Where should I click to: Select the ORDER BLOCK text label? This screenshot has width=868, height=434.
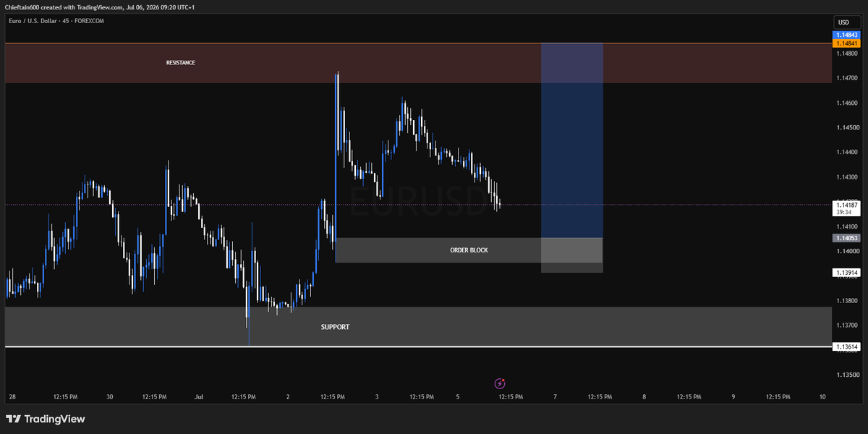coord(469,250)
